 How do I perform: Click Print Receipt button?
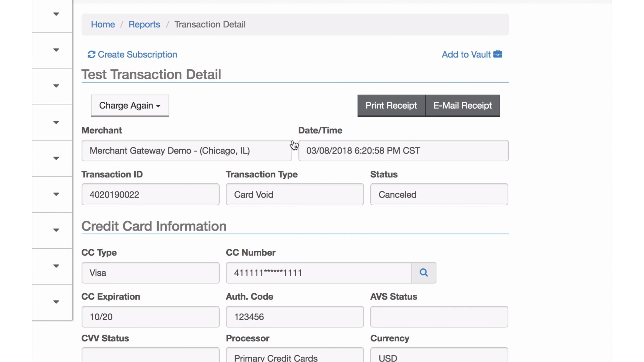(x=391, y=105)
